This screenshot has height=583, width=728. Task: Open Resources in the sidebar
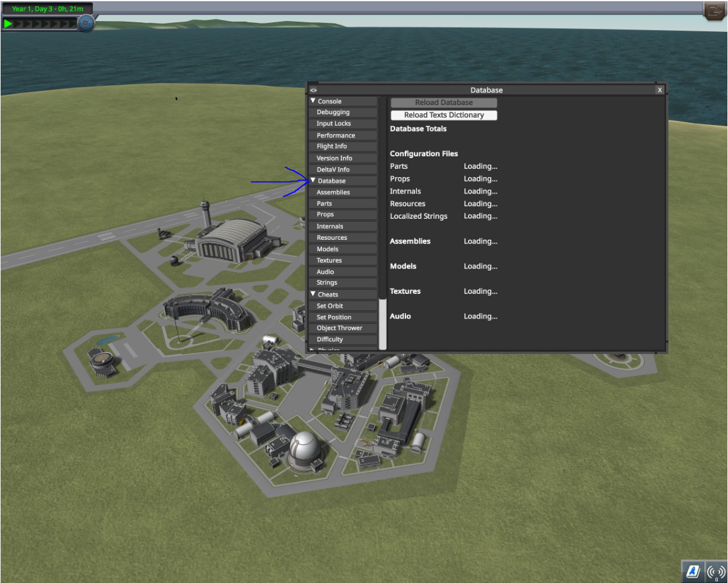point(344,237)
